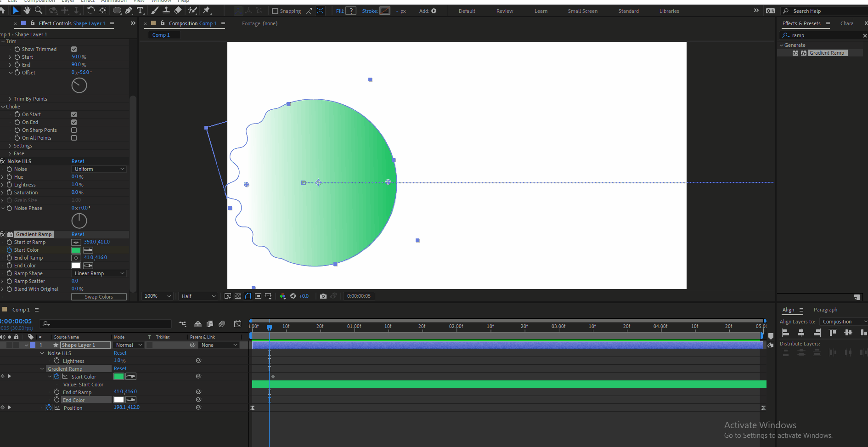Reset the Noise HLS effect
This screenshot has height=447, width=868.
pos(78,161)
